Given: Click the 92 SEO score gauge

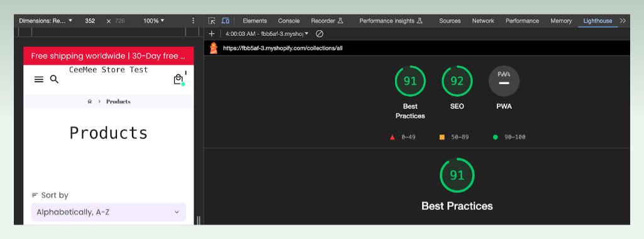Looking at the screenshot, I should 457,81.
